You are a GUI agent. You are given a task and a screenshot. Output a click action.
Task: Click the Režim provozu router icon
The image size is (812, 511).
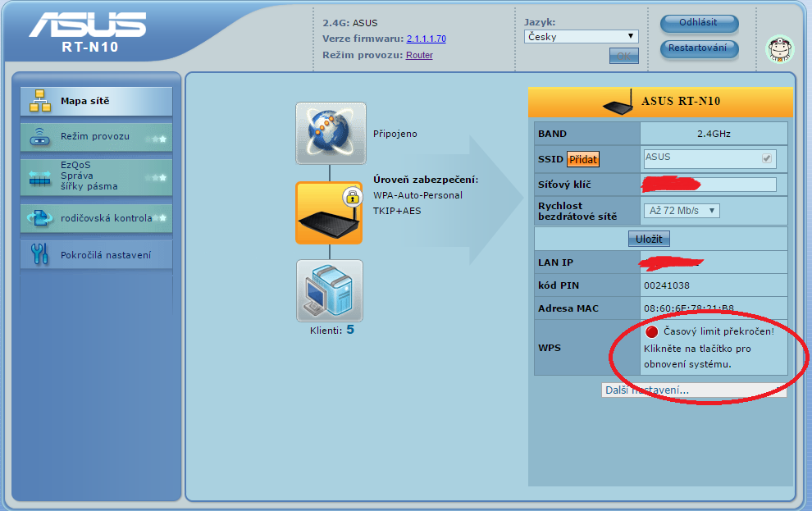[x=40, y=137]
